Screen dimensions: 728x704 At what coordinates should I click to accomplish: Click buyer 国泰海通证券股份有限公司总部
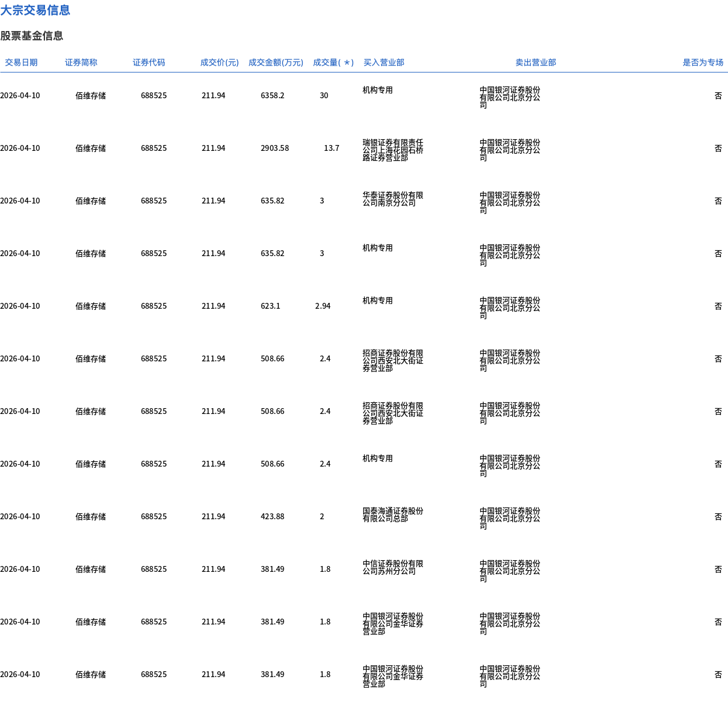tap(393, 515)
